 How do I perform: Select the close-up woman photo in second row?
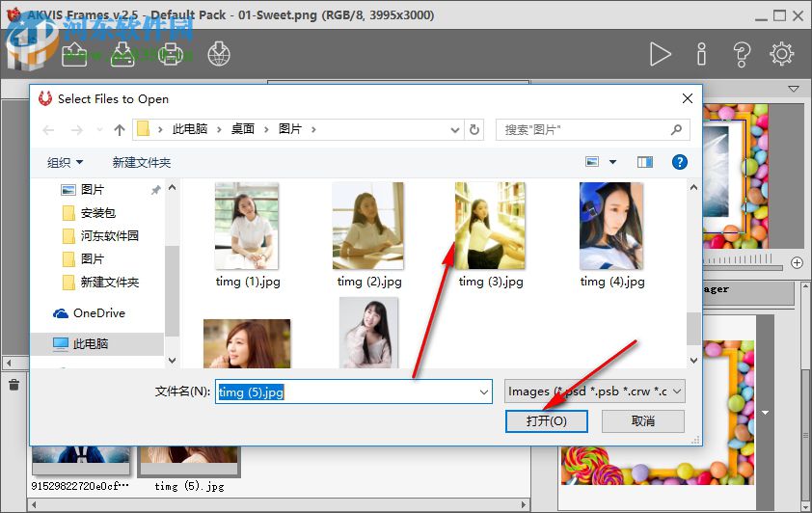point(247,343)
